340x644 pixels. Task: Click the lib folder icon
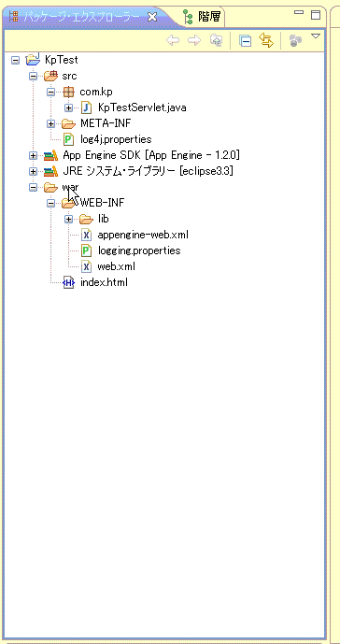pyautogui.click(x=86, y=219)
